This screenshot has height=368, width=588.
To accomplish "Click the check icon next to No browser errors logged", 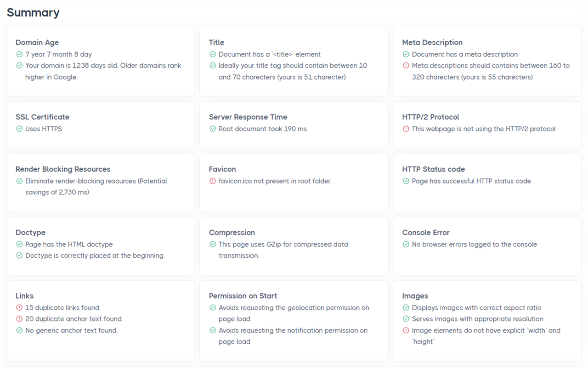I will (406, 244).
